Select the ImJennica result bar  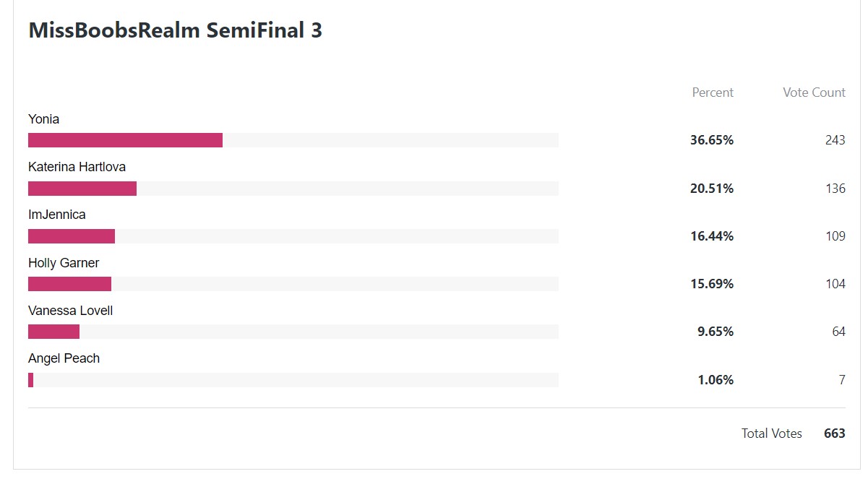293,236
